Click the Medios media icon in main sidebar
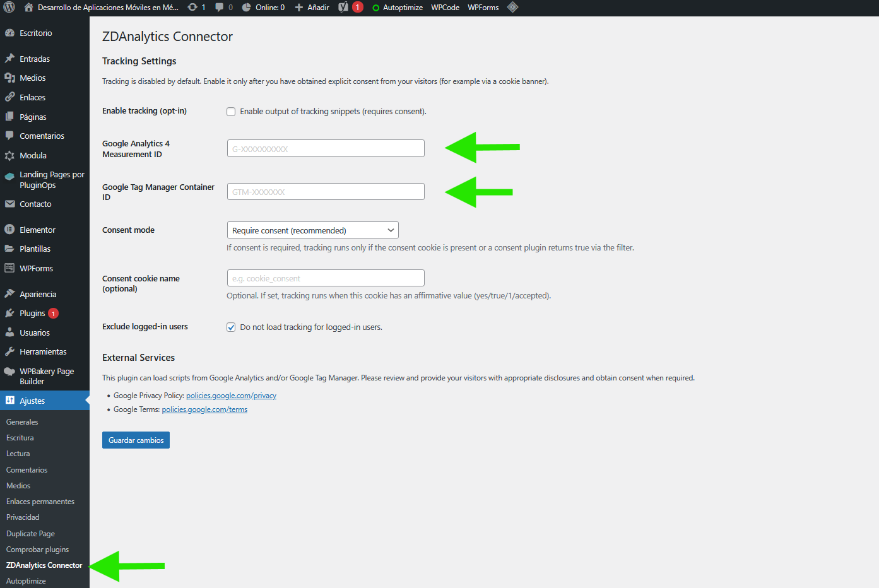 pyautogui.click(x=9, y=78)
